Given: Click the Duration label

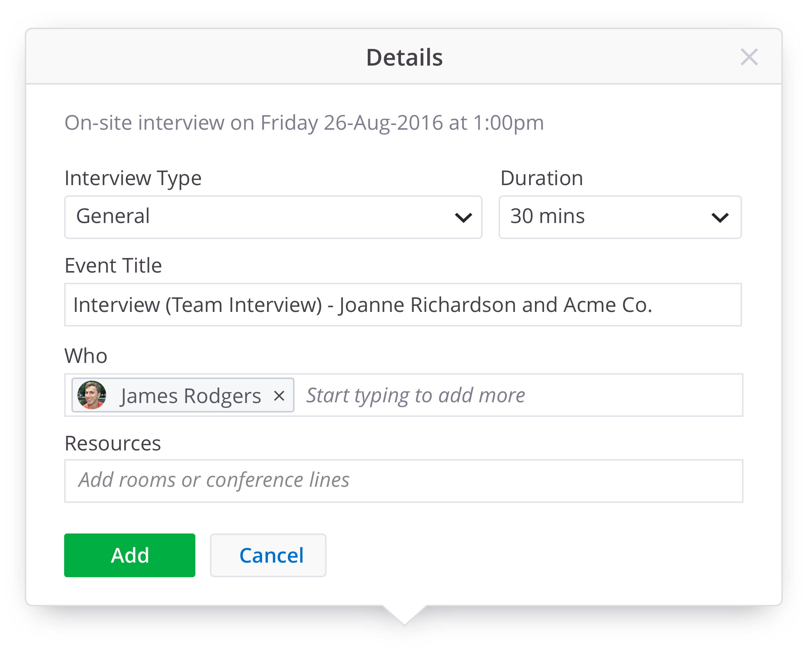Looking at the screenshot, I should (x=542, y=178).
